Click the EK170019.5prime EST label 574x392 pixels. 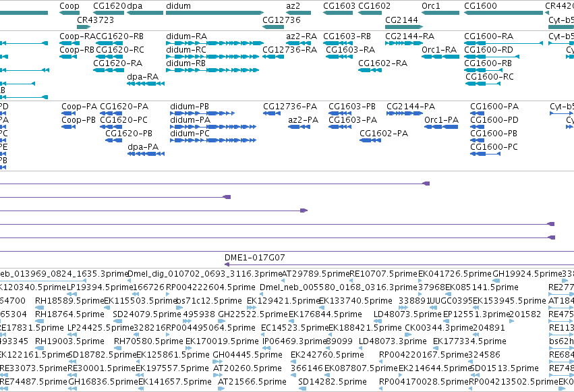(x=222, y=341)
